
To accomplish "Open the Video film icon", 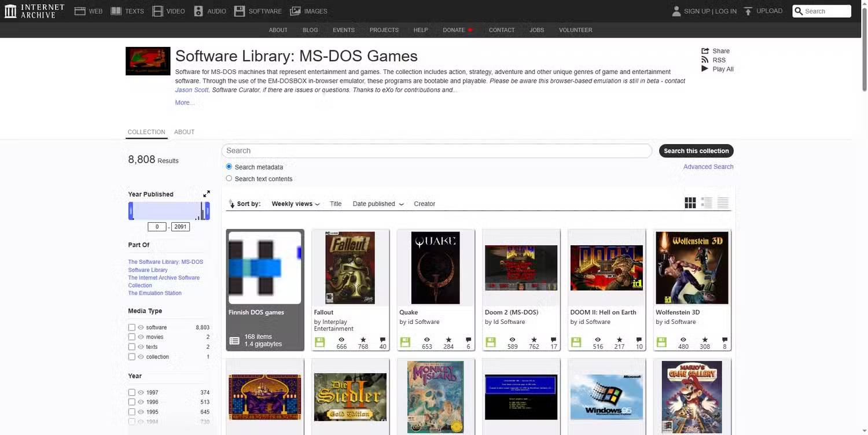I will tap(157, 11).
